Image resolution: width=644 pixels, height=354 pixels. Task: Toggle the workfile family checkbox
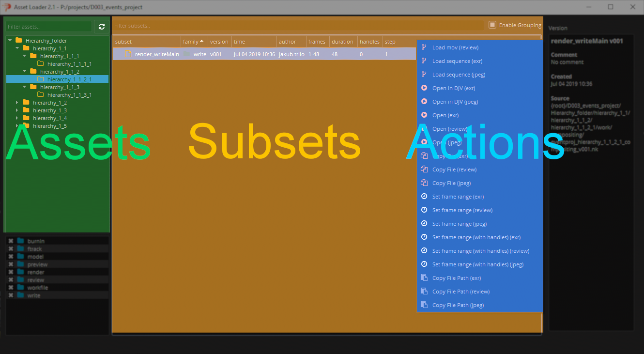click(x=11, y=288)
